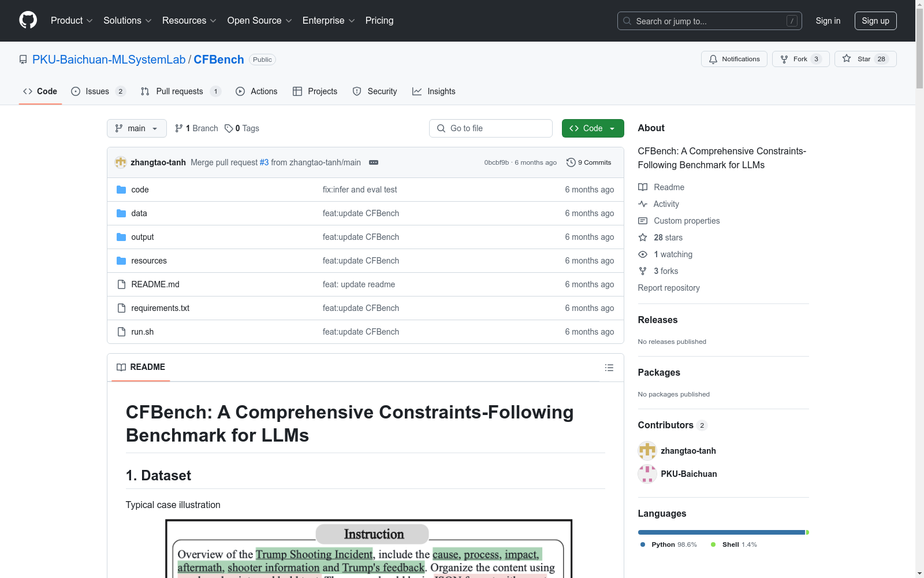This screenshot has height=578, width=924.
Task: Open the GitHub homepage logo
Action: (28, 20)
